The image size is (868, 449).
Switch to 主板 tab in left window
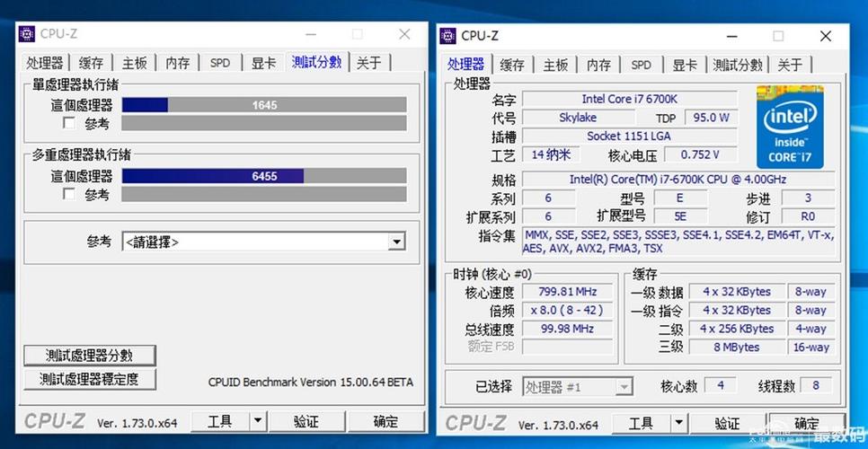pyautogui.click(x=135, y=63)
